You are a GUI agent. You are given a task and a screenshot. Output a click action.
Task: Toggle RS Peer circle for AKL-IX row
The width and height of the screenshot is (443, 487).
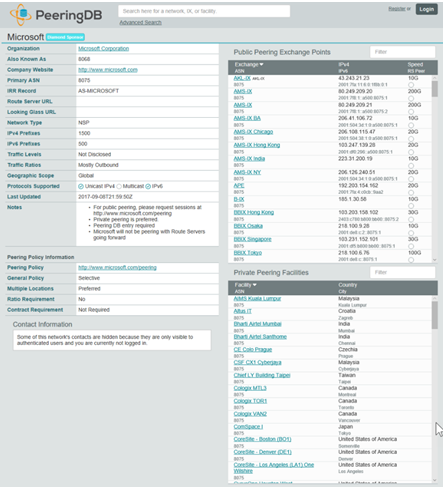411,85
